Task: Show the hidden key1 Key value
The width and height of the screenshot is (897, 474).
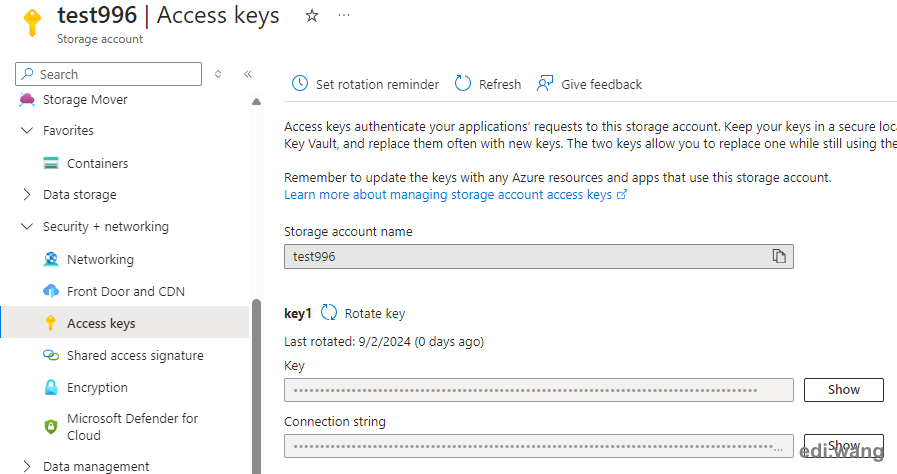Action: 843,389
